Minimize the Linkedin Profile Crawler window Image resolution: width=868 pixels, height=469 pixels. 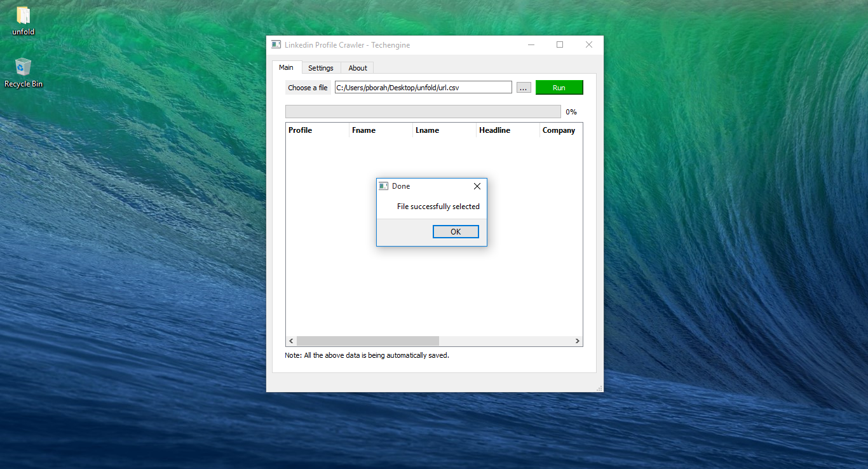(531, 44)
